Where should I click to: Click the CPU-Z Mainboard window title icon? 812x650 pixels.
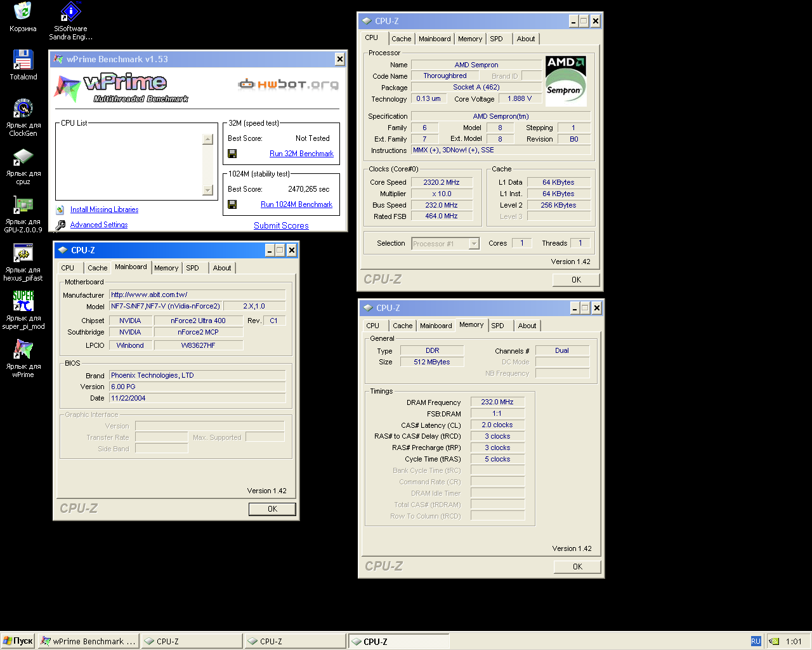click(63, 250)
